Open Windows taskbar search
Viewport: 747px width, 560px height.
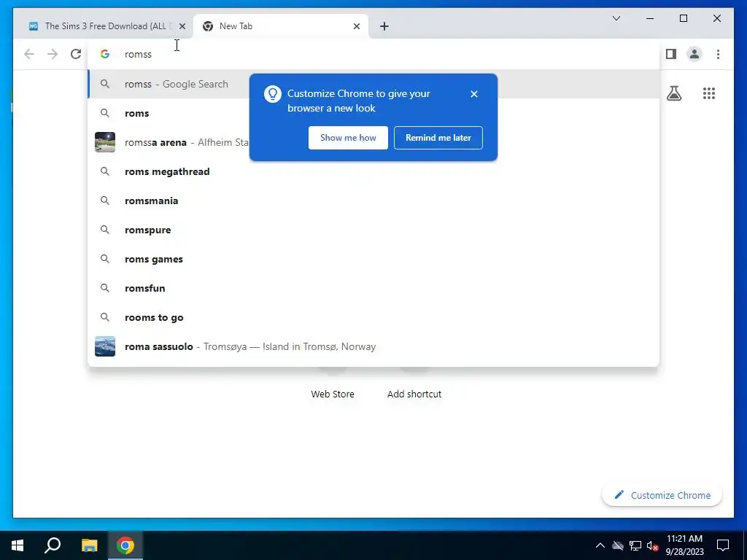click(x=53, y=545)
